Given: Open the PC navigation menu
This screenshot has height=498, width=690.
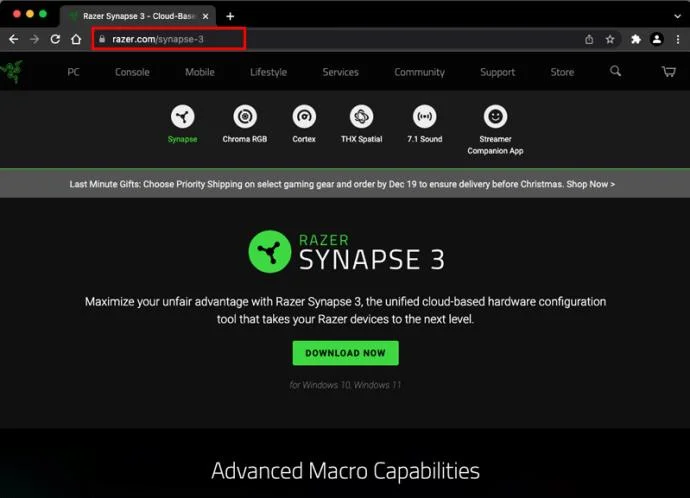Looking at the screenshot, I should (73, 72).
